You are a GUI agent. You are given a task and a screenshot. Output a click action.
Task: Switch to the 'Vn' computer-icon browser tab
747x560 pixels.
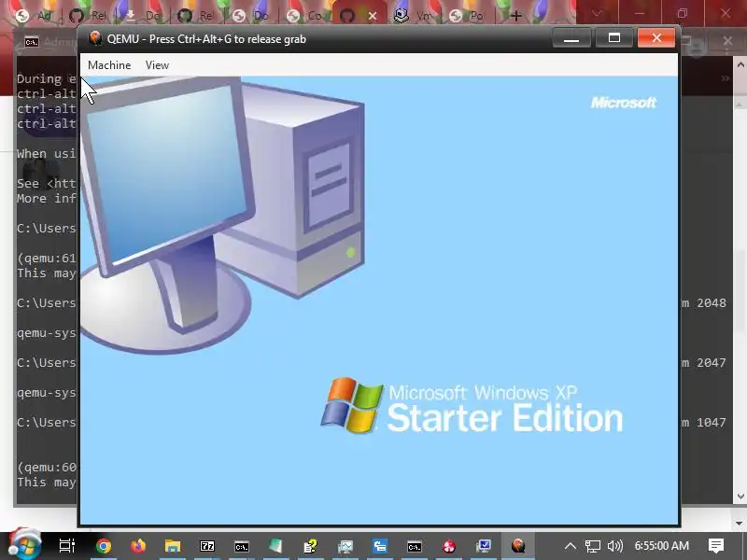pos(413,16)
